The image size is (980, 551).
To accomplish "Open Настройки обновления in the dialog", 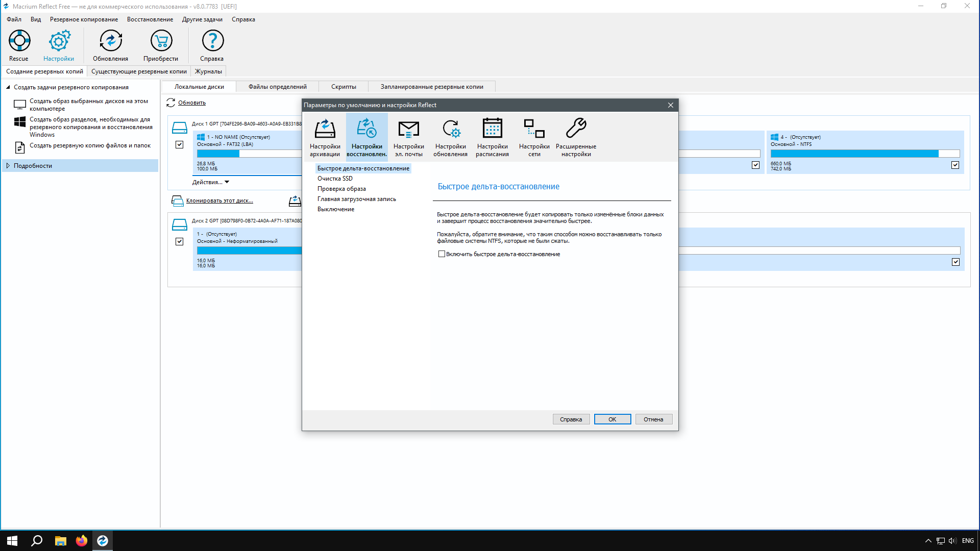I will click(x=450, y=137).
